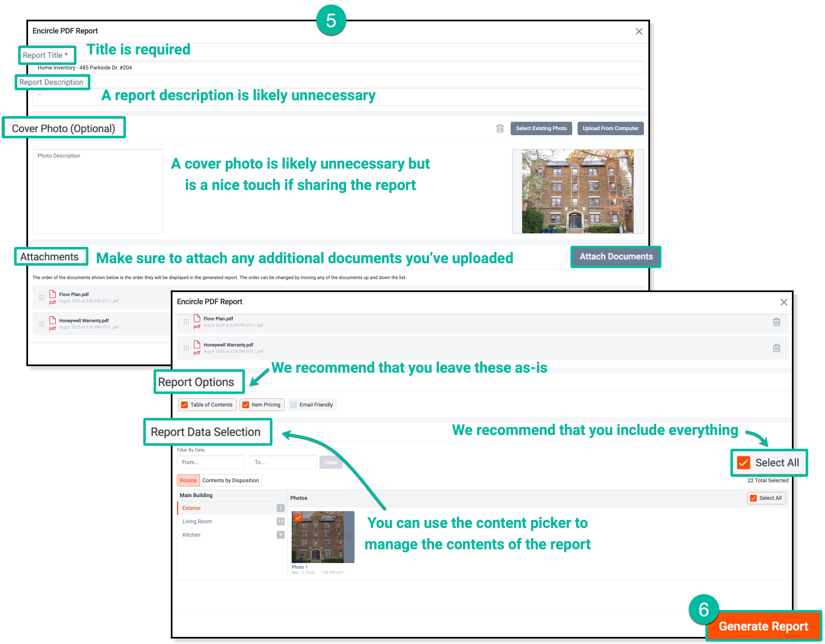
Task: Delete the cover photo with the trash icon
Action: pyautogui.click(x=500, y=128)
